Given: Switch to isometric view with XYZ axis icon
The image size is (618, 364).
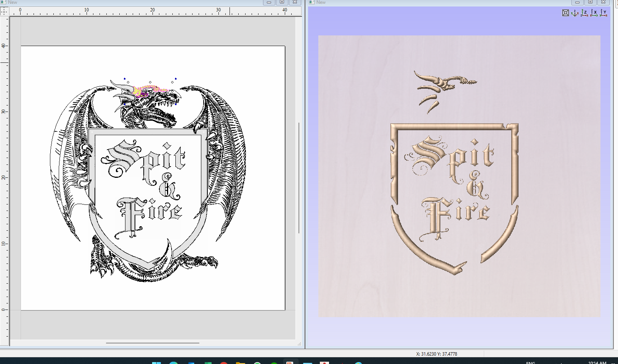Looking at the screenshot, I should (x=575, y=13).
